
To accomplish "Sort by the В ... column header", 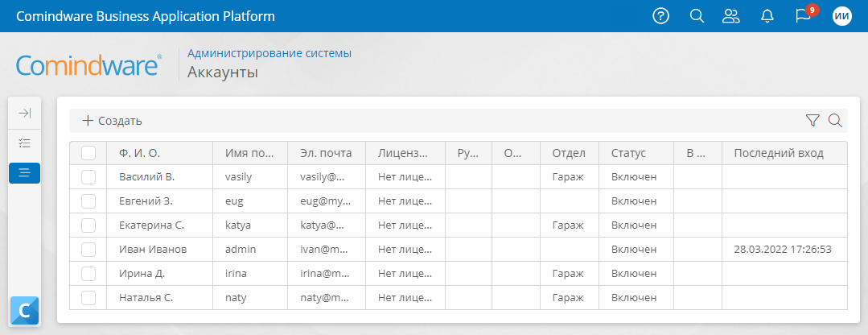I will pyautogui.click(x=697, y=153).
